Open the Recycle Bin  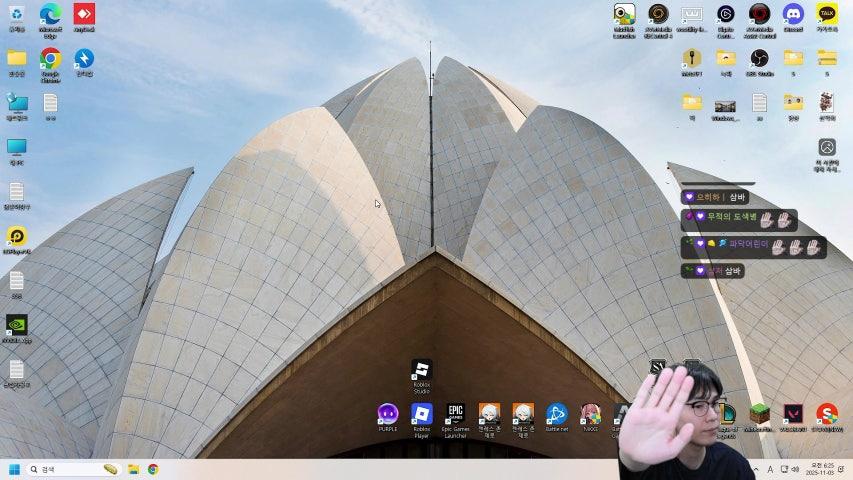click(x=16, y=15)
